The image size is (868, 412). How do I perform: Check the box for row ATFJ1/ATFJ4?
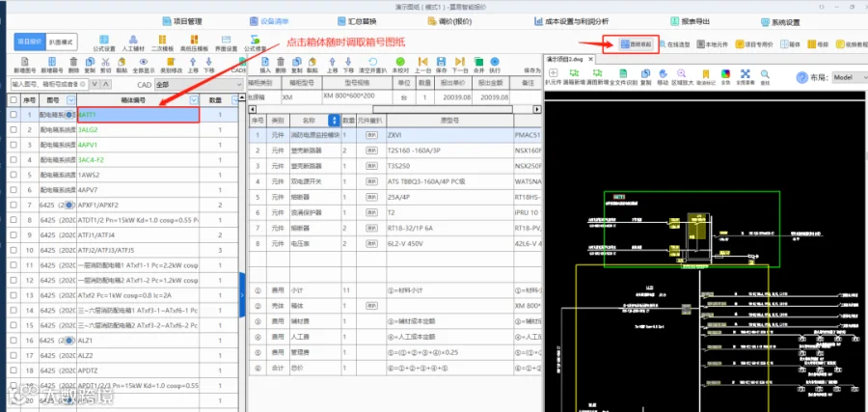coord(14,235)
